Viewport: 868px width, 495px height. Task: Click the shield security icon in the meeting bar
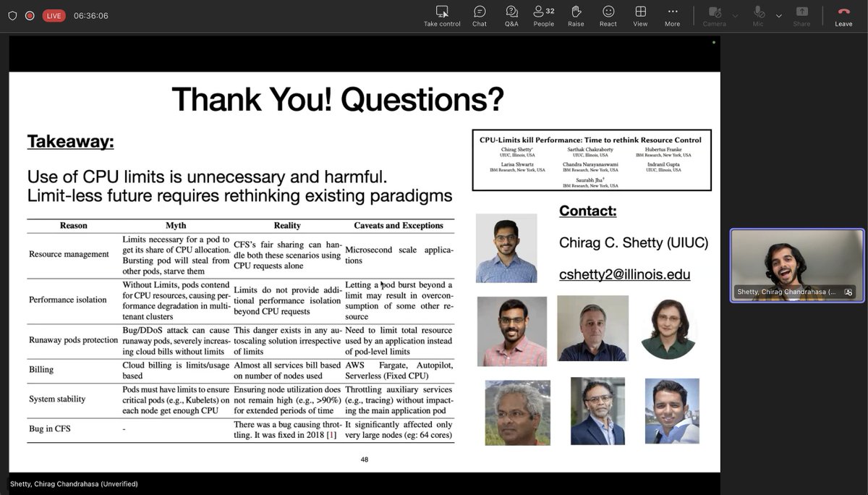12,15
